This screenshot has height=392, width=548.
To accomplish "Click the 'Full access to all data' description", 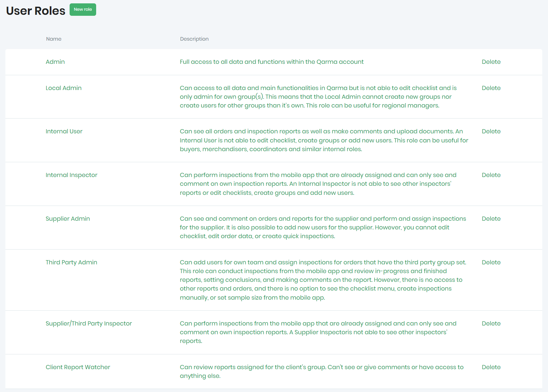I will pos(272,62).
